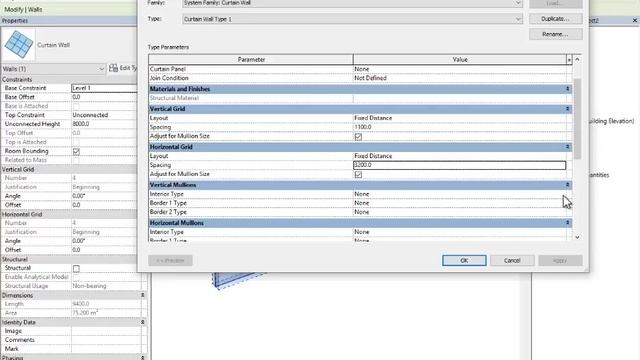Toggle Horizontal Grid Adjust for Mullion Size checkbox

(358, 175)
